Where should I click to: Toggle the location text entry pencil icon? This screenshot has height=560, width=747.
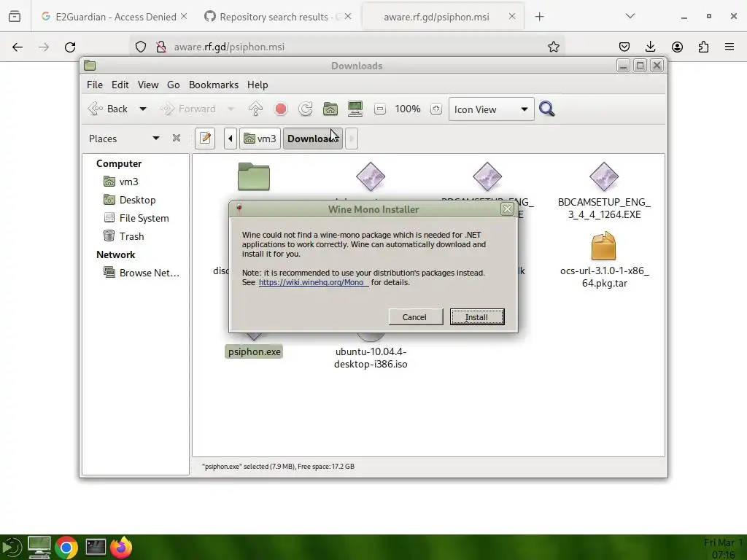pos(205,139)
